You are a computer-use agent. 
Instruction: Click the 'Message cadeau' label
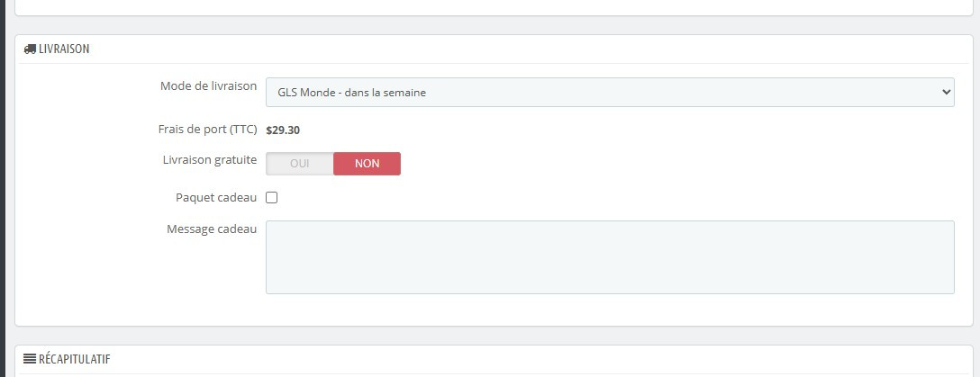tap(212, 229)
